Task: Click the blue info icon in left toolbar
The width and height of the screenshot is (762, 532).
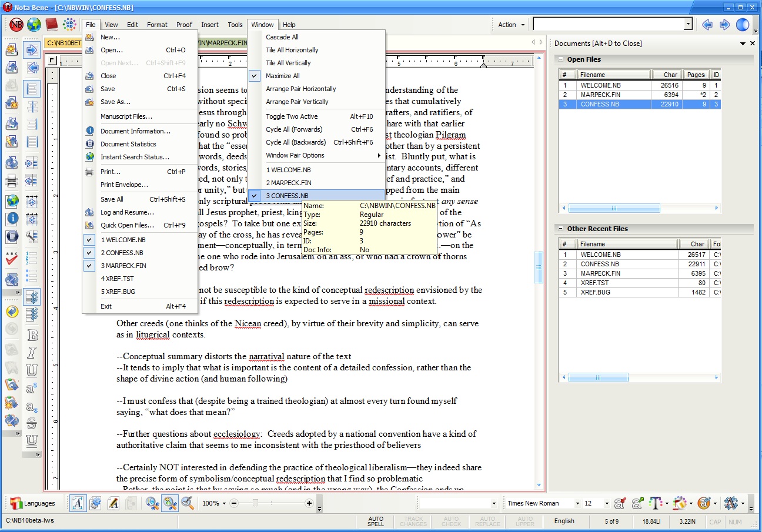Action: (12, 219)
